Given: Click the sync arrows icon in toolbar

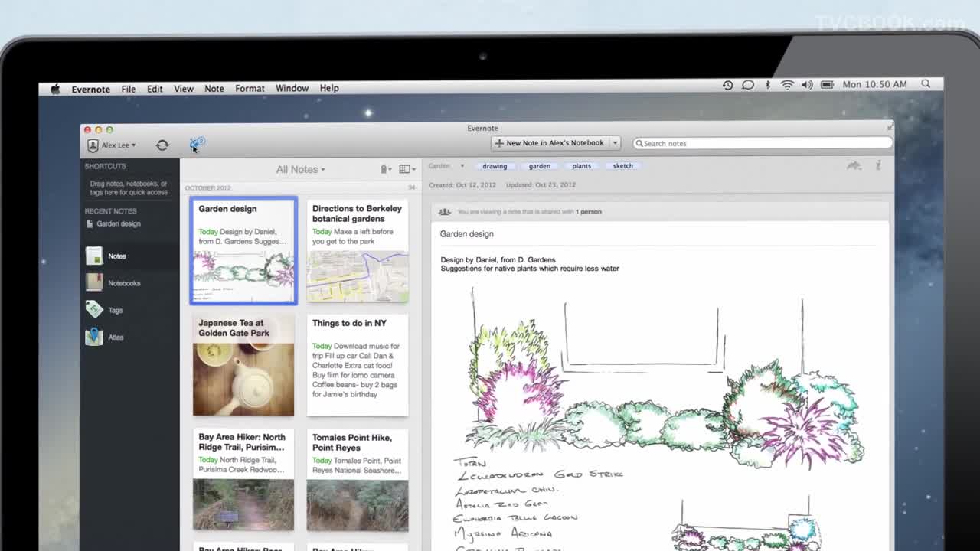Looking at the screenshot, I should (x=162, y=145).
